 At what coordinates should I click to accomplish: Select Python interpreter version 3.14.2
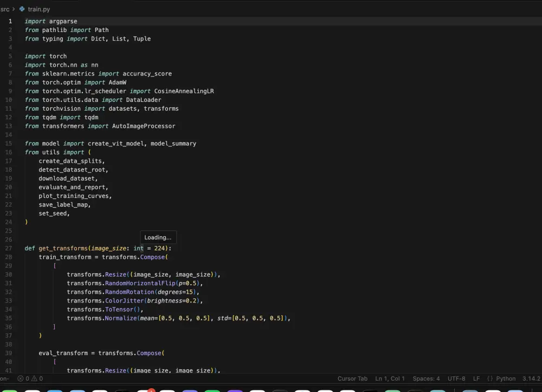tap(531, 378)
